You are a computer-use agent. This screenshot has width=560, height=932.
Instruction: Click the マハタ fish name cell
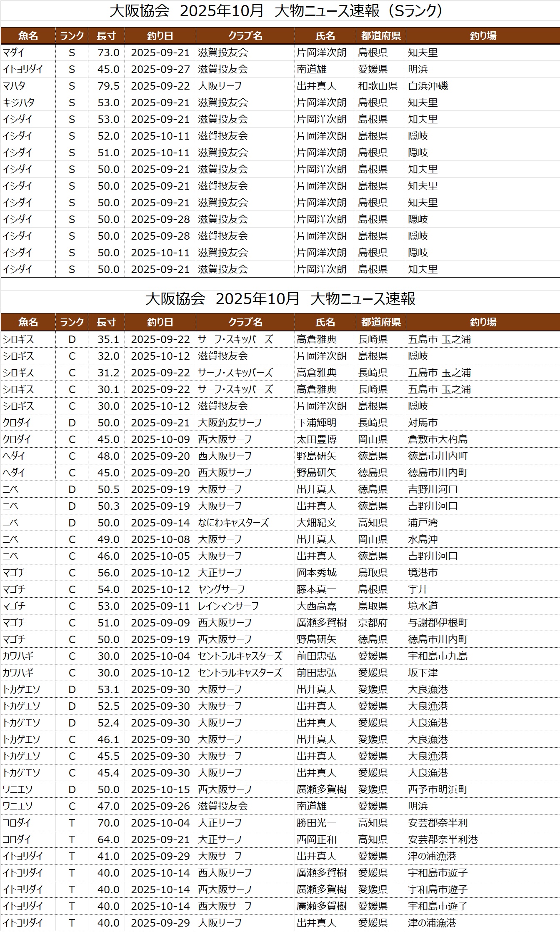click(x=14, y=86)
